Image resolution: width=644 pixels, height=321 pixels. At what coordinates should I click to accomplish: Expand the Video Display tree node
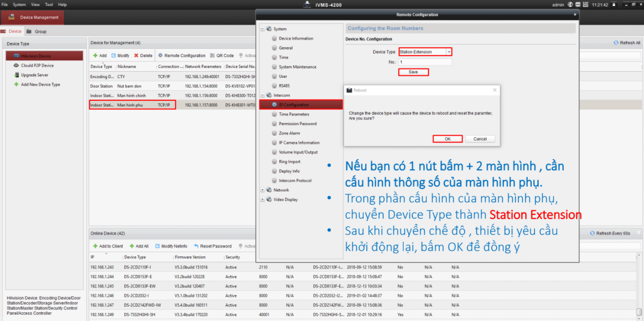coord(263,200)
